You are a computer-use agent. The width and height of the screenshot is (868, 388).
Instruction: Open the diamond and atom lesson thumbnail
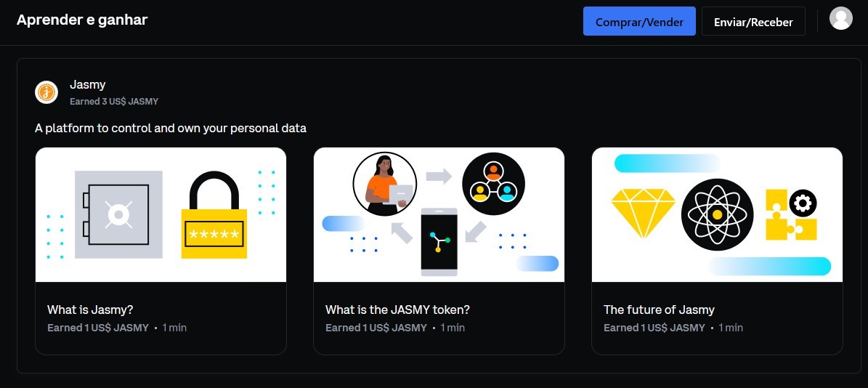(x=717, y=215)
